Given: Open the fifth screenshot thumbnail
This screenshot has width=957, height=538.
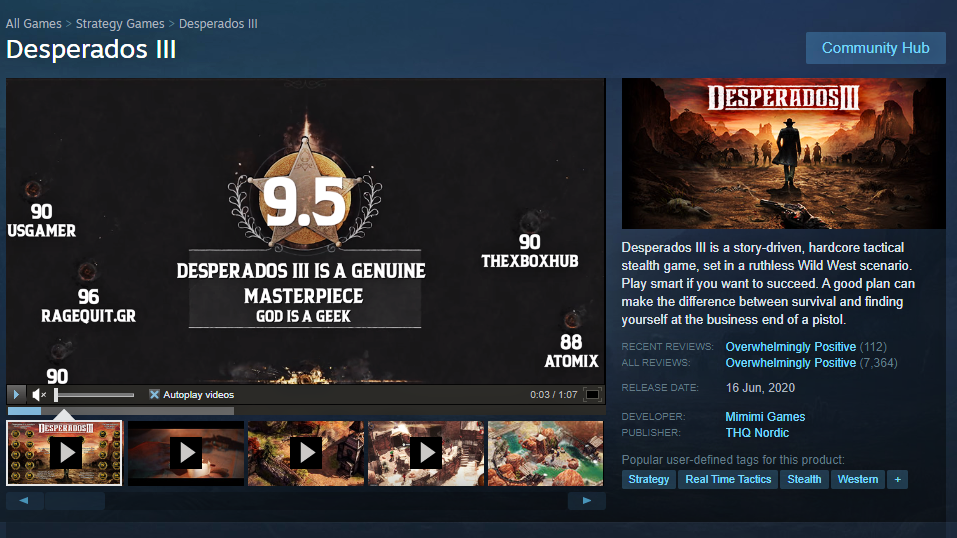Looking at the screenshot, I should [546, 453].
